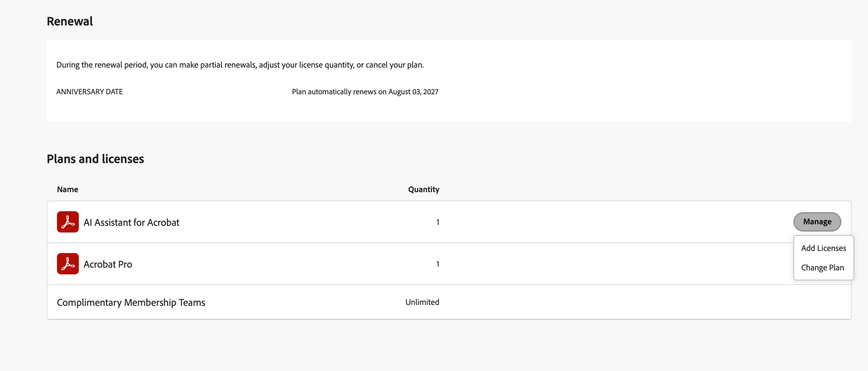Click empty area of the AI Assistant row
This screenshot has height=371, width=868.
pyautogui.click(x=606, y=222)
